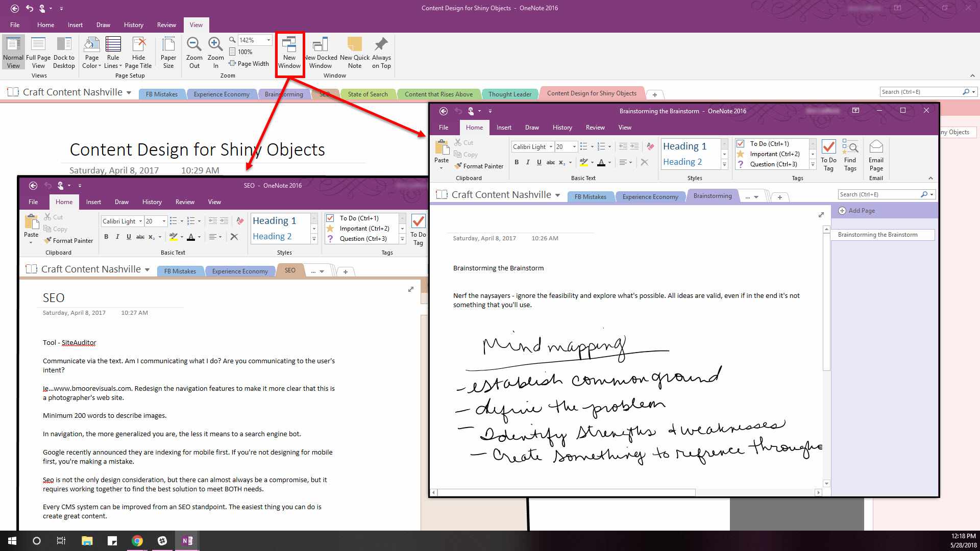Click Paste in SEO window
The height and width of the screenshot is (551, 980).
[x=31, y=229]
